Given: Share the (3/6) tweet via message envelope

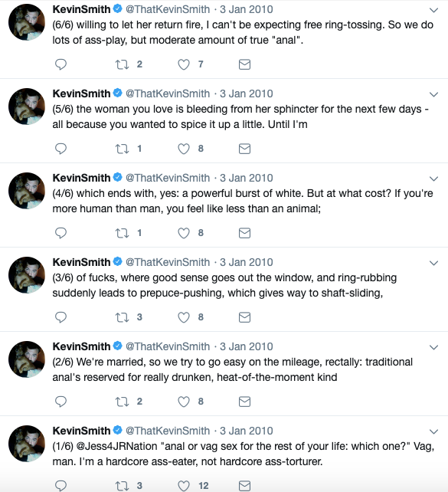Looking at the screenshot, I should point(244,317).
